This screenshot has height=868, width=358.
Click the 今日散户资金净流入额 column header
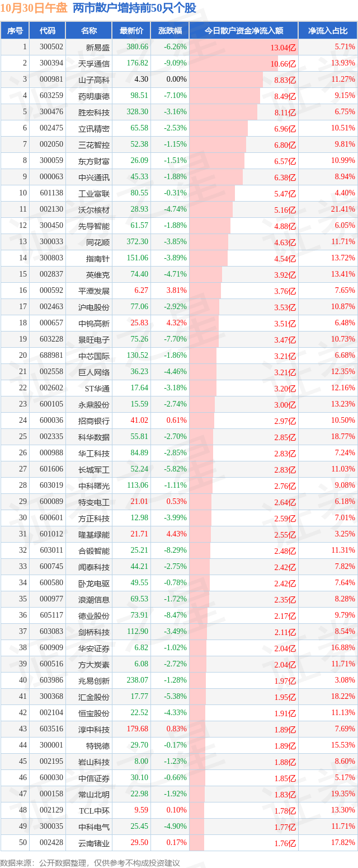243,31
